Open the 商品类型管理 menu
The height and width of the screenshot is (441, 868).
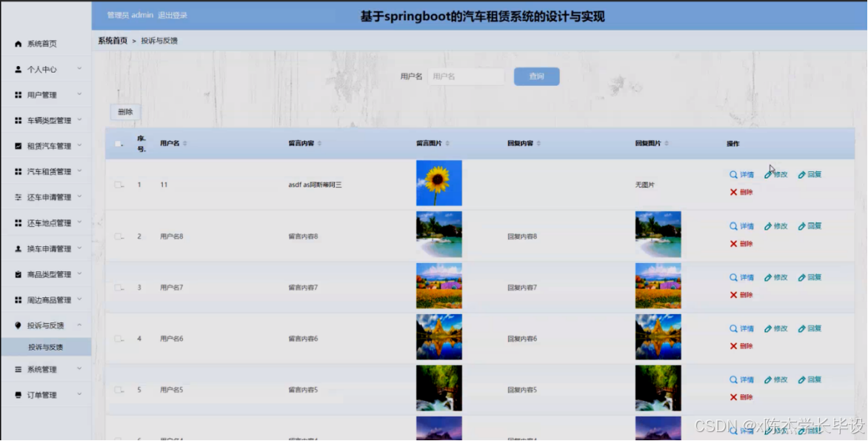[x=46, y=274]
